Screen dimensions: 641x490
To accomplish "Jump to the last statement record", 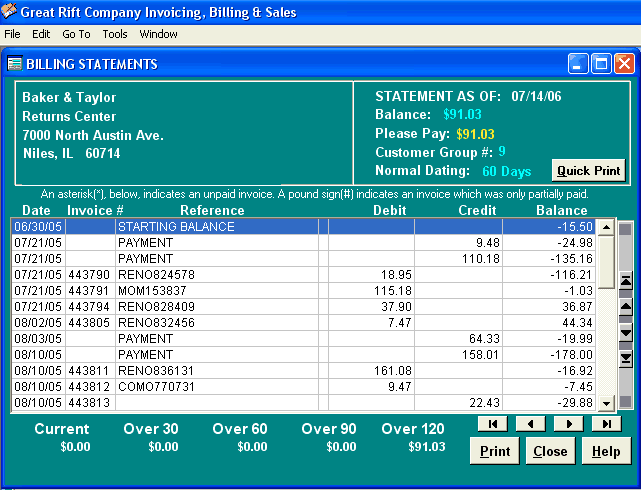I will tap(607, 424).
